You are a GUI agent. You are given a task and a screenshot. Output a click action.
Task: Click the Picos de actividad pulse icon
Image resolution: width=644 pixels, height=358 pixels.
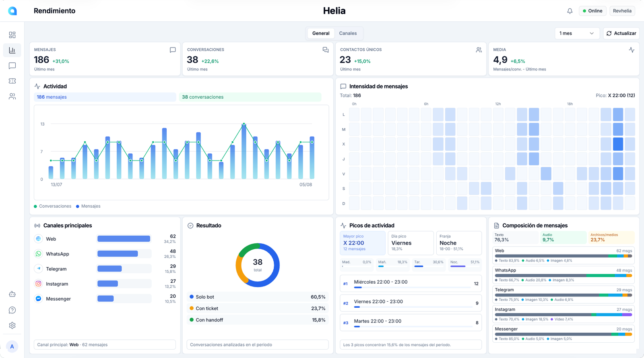click(x=343, y=226)
